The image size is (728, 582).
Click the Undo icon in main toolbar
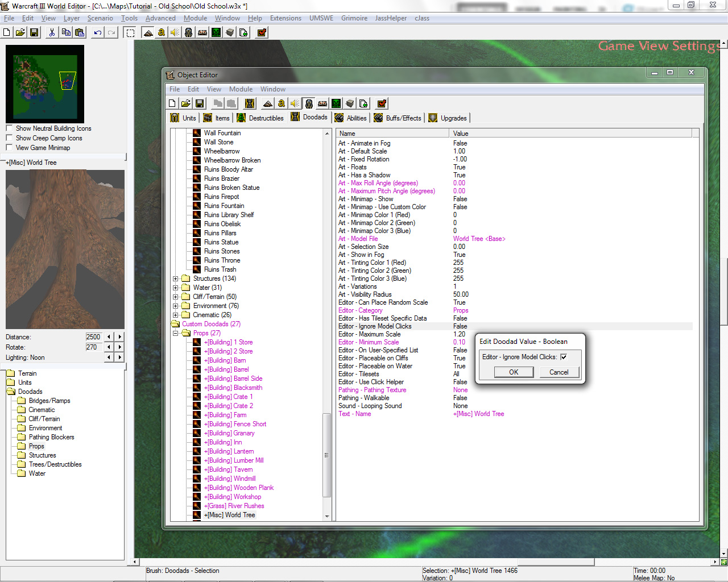coord(98,32)
